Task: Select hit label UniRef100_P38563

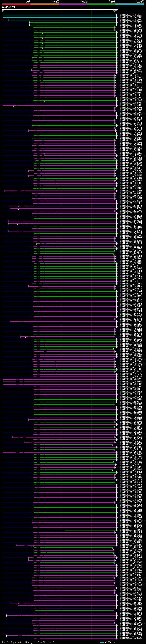Action: (x=131, y=562)
